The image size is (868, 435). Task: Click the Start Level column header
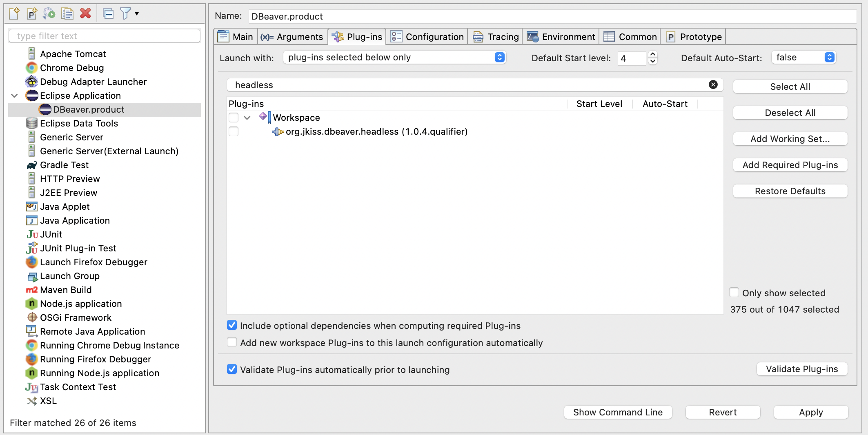point(599,104)
